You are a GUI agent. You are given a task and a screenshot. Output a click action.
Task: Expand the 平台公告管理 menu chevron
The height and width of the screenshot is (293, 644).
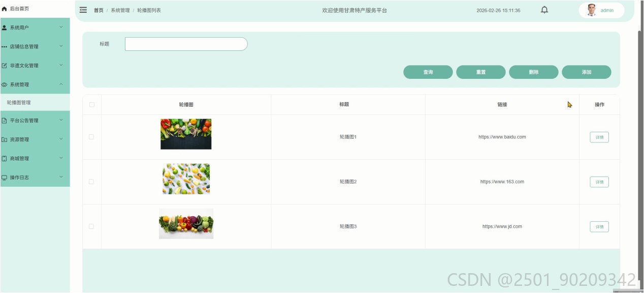[61, 120]
